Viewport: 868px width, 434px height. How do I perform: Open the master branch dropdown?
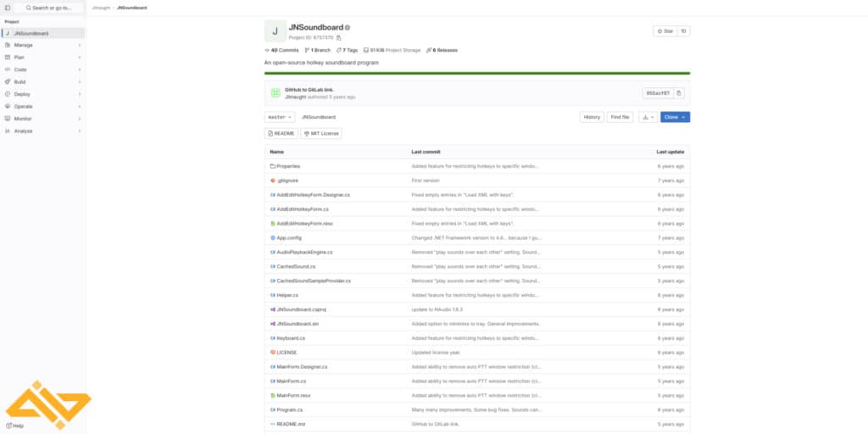pos(280,117)
